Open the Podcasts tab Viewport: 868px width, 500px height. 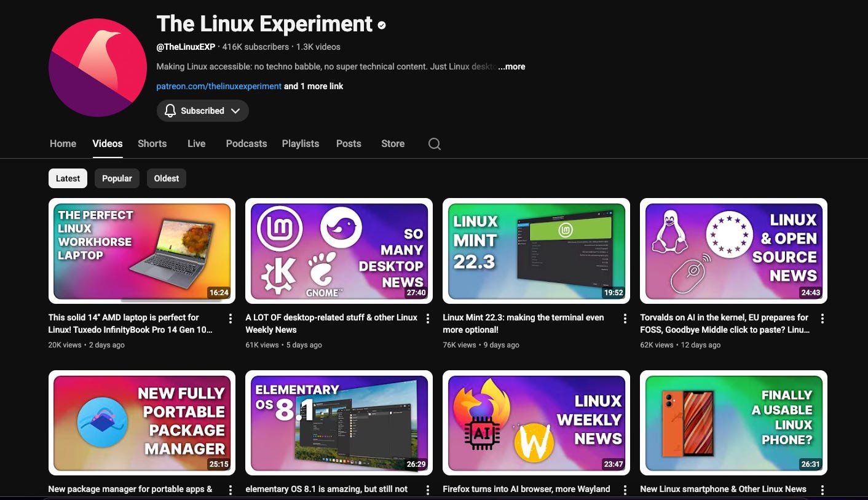click(x=247, y=143)
